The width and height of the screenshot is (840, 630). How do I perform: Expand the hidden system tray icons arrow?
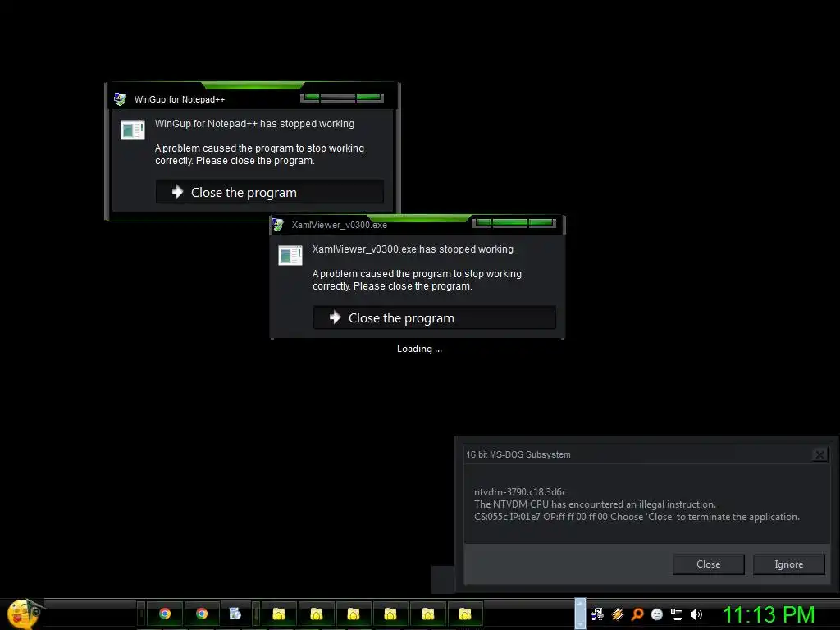click(580, 614)
